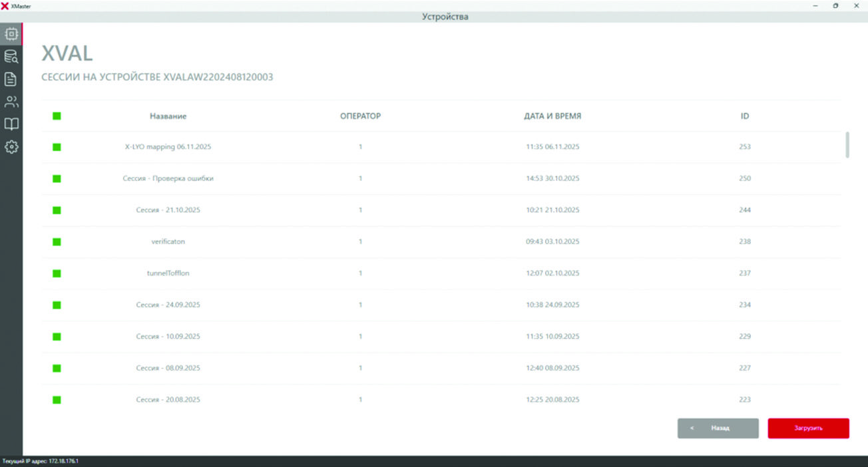Click the XMaster logo in title bar
The image size is (868, 467).
(x=5, y=5)
